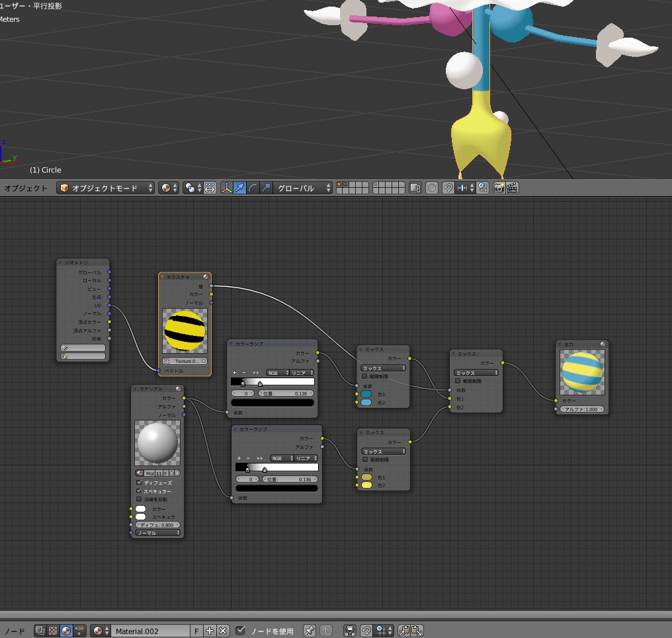This screenshot has height=638, width=672.
Task: Click the fourth node tree type icon
Action: coord(80,630)
